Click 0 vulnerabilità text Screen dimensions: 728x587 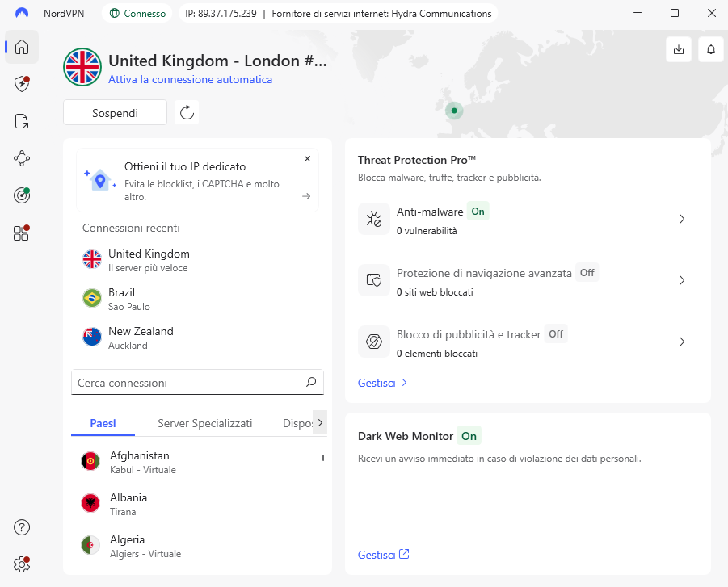coord(426,231)
